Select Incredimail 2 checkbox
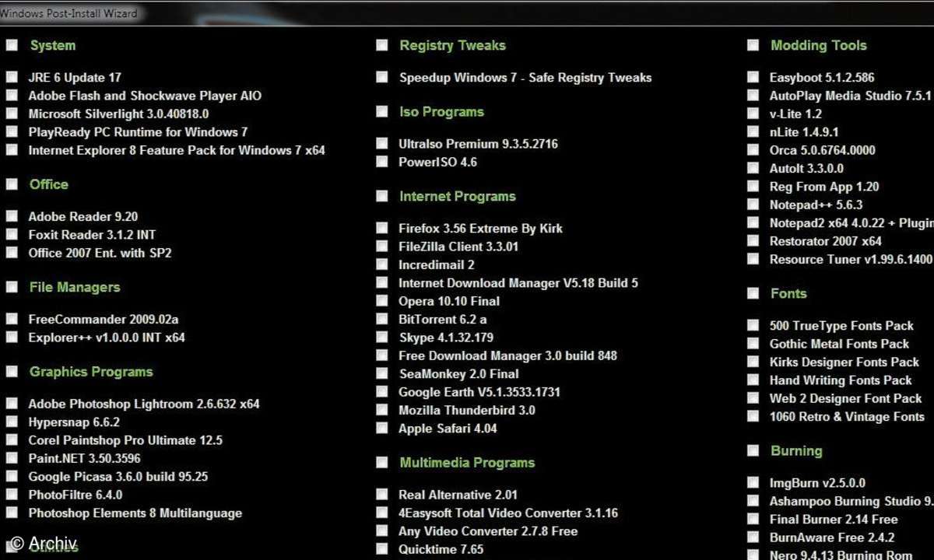This screenshot has width=934, height=560. point(382,264)
